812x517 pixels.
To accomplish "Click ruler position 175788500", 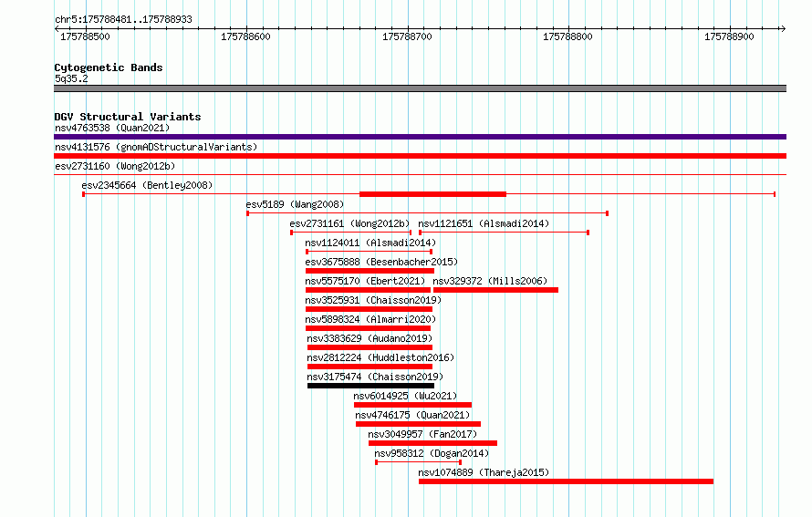I will coord(86,36).
